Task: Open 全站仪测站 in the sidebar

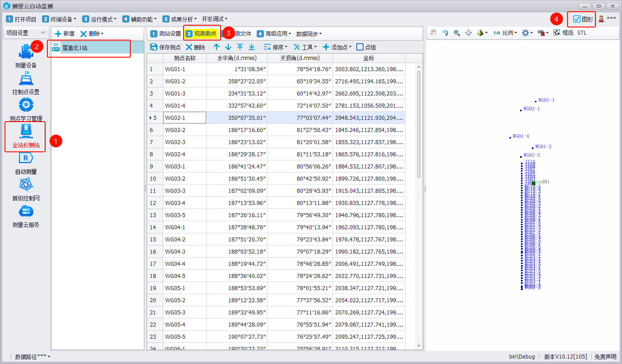Action: [25, 137]
